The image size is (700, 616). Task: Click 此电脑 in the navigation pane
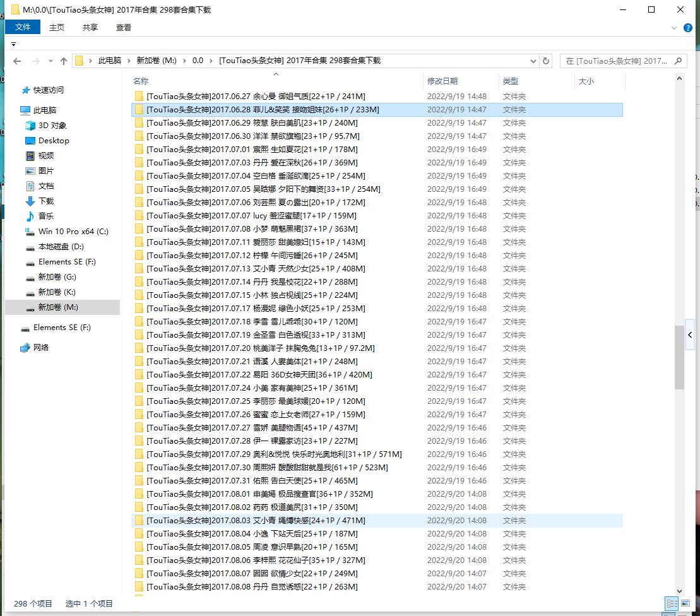pyautogui.click(x=45, y=110)
